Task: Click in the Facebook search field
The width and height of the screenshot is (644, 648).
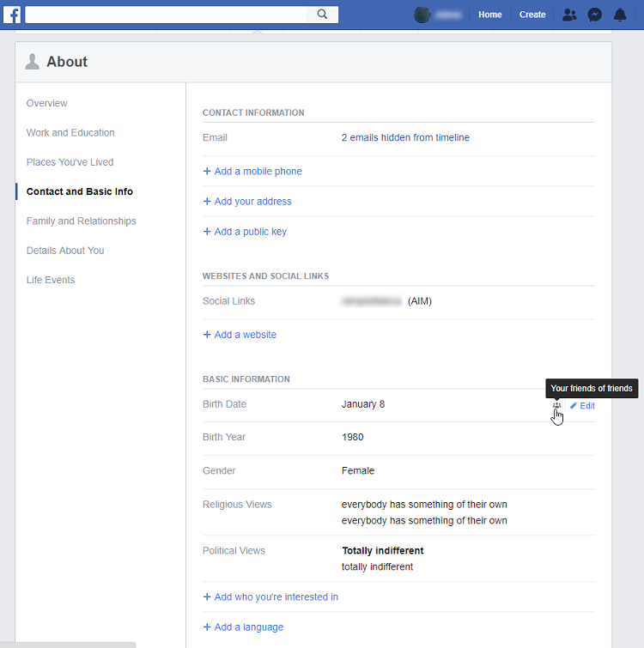Action: tap(165, 15)
